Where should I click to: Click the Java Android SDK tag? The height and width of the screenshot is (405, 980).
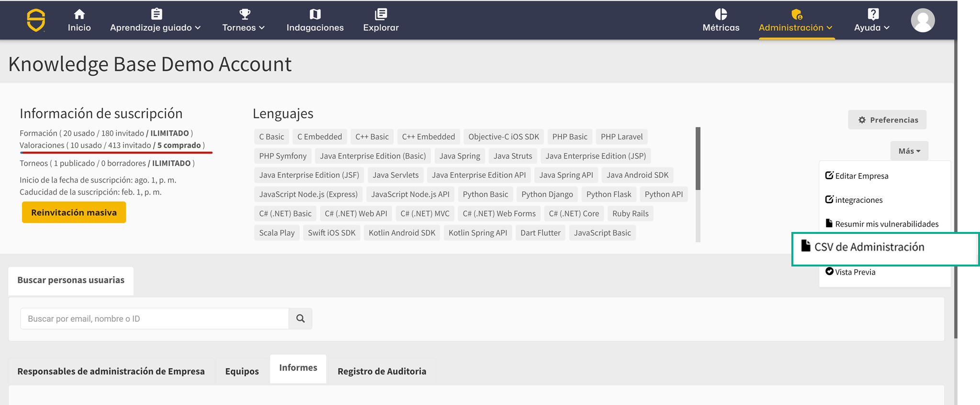[637, 175]
